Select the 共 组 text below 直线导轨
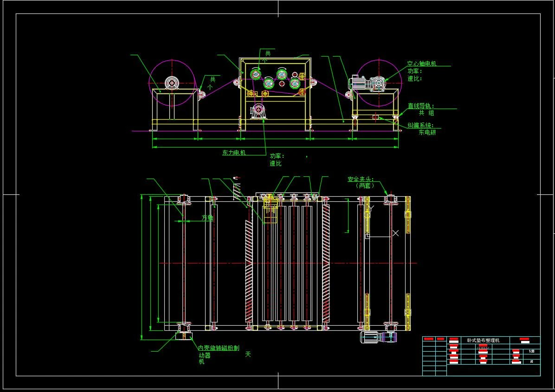 coord(426,113)
